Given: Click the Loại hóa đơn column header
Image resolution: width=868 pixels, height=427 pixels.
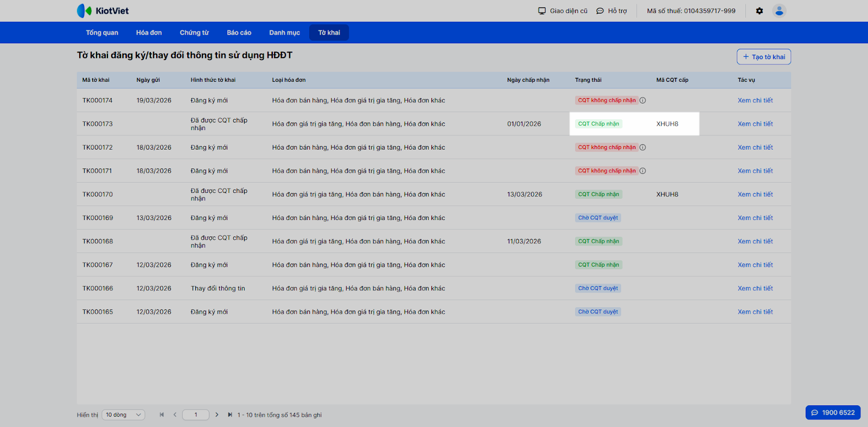Looking at the screenshot, I should (x=289, y=80).
